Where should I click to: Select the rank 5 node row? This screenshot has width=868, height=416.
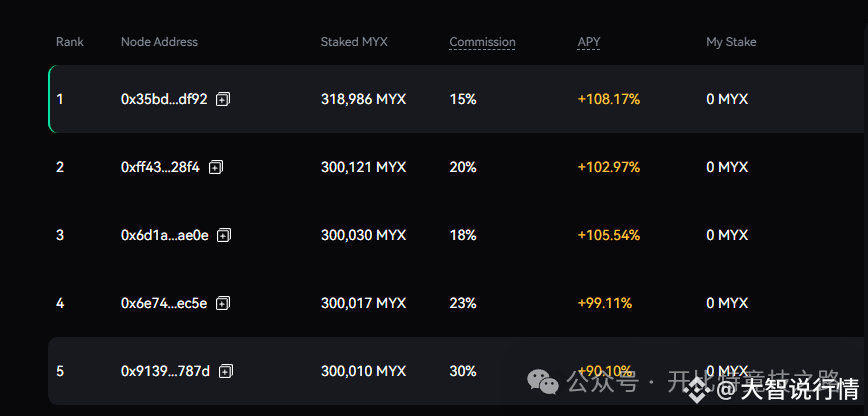(x=458, y=371)
